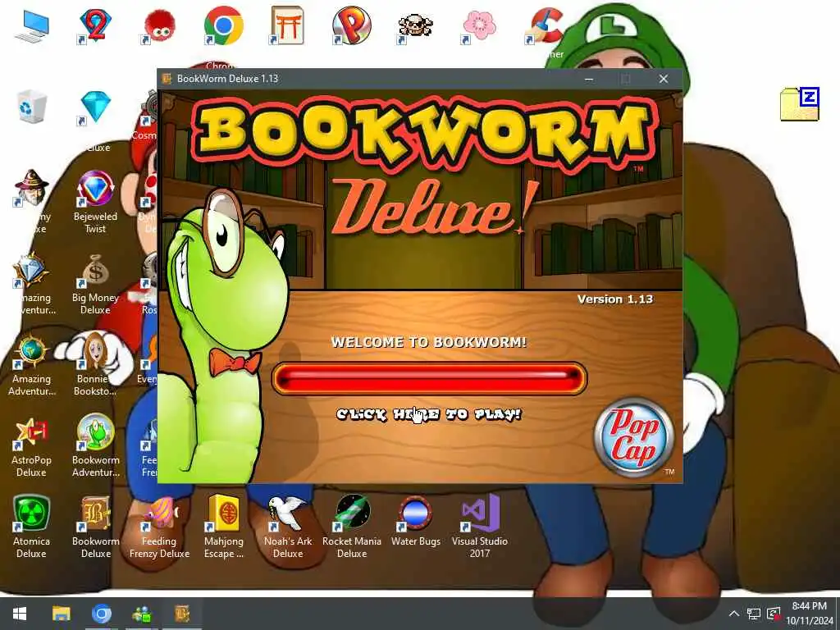This screenshot has height=630, width=840.
Task: Select the skull and crossbones shortcut
Action: tap(415, 27)
